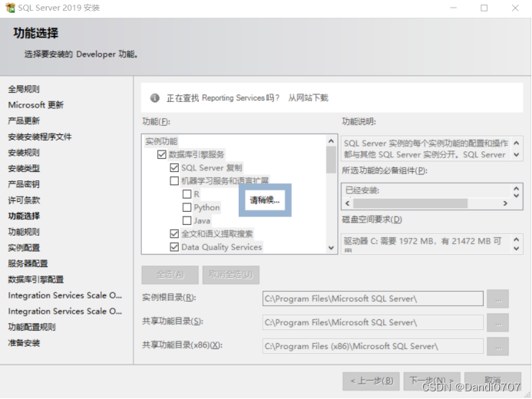532x399 pixels.
Task: Select the 安装类型 step
Action: pos(24,169)
